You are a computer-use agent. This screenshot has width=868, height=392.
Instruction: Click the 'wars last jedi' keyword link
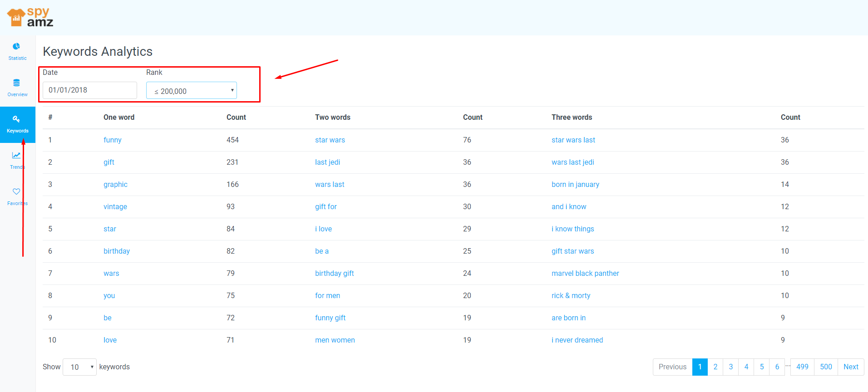coord(573,162)
